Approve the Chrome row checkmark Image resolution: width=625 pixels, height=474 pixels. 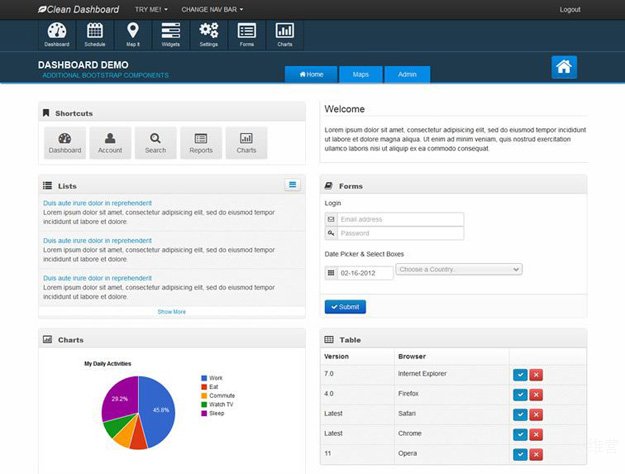tap(520, 435)
